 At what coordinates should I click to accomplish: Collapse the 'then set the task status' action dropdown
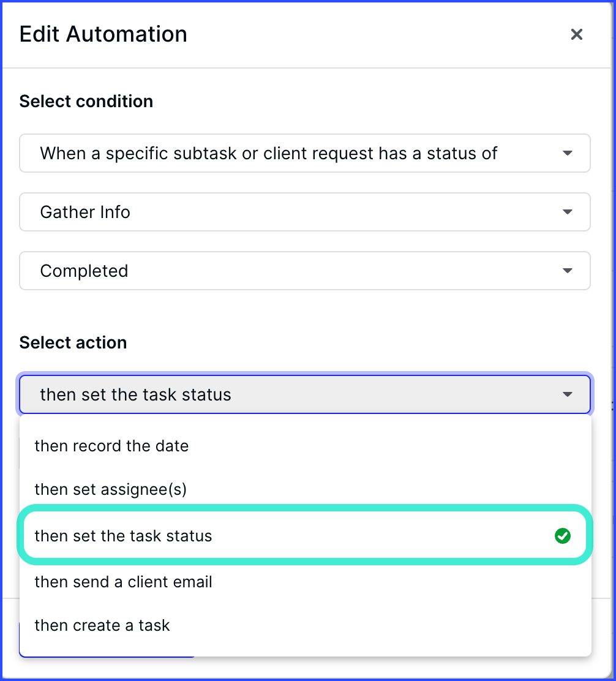[305, 394]
